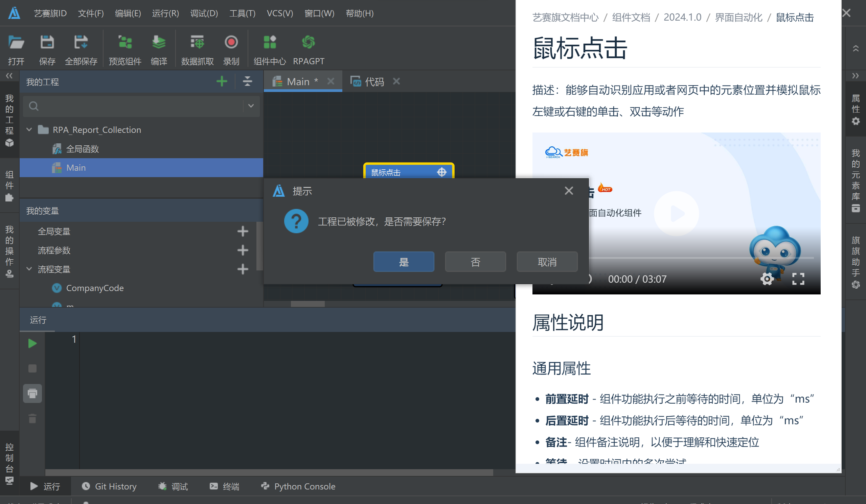Open the 属性 sidebar panel

(856, 110)
